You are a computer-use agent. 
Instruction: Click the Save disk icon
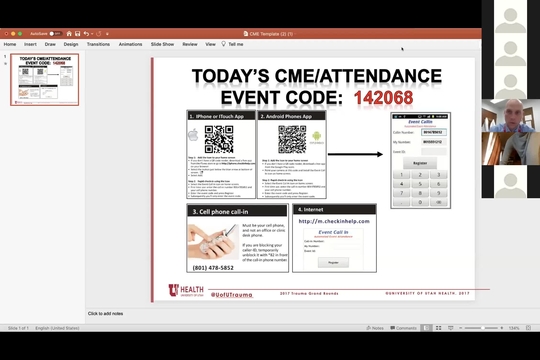click(x=77, y=33)
